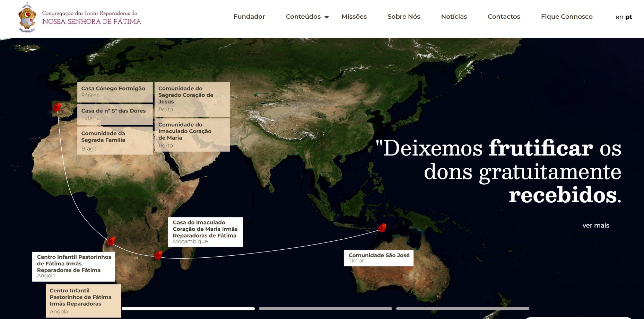Open the Contactos page
Screen dimensions: 644x319
click(504, 17)
